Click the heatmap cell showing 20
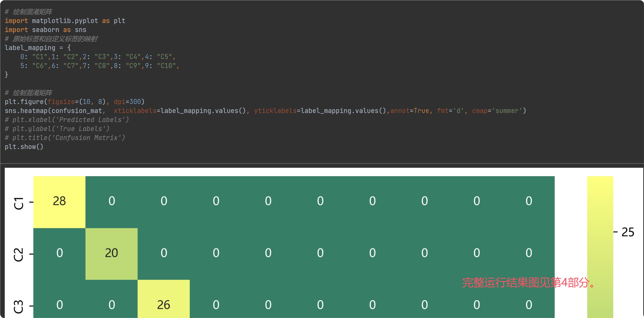The width and height of the screenshot is (644, 318). (111, 253)
